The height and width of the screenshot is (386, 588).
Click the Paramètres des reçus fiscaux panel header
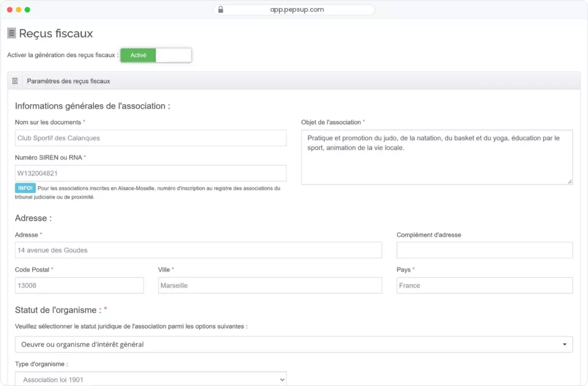click(293, 81)
